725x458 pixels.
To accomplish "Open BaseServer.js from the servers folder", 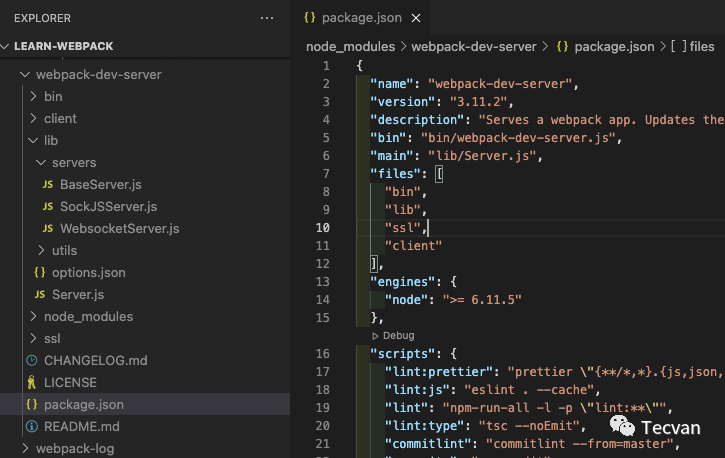I will click(x=101, y=185).
